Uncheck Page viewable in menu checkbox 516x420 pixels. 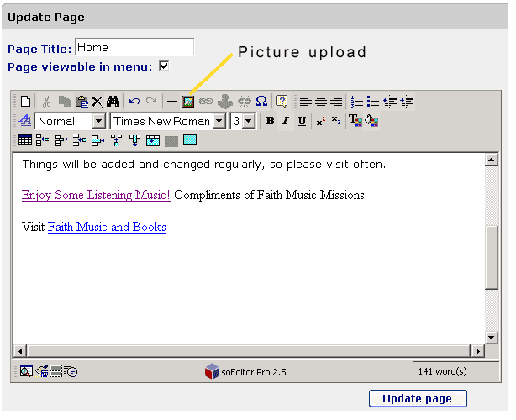point(164,66)
